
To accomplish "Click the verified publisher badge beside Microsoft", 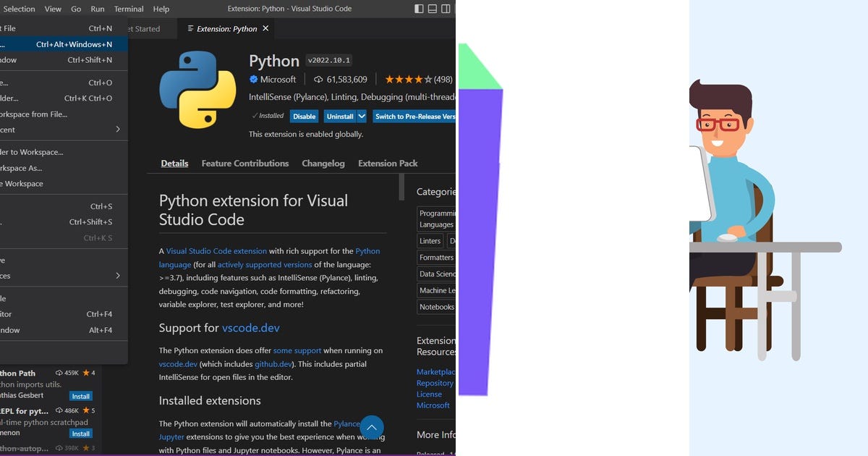I will click(x=253, y=79).
